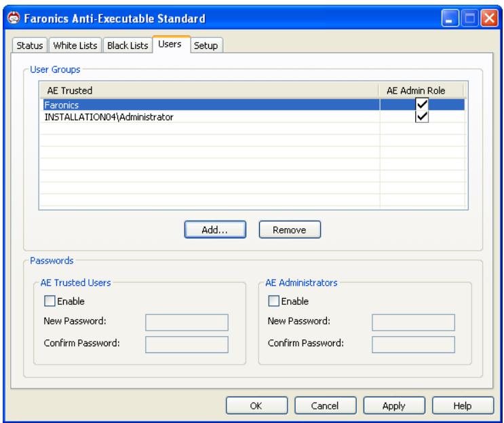Minimize the Anti-Executable window

[x=450, y=18]
